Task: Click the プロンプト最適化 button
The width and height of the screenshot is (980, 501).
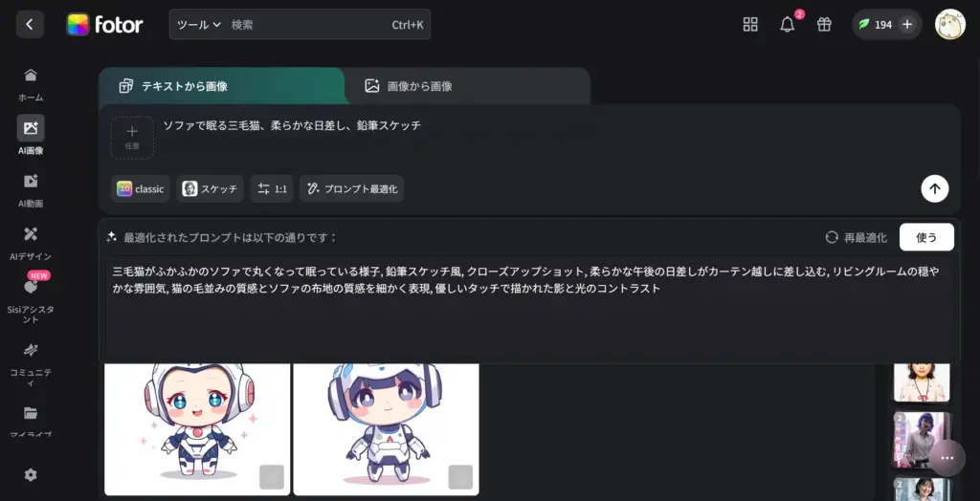Action: click(352, 188)
